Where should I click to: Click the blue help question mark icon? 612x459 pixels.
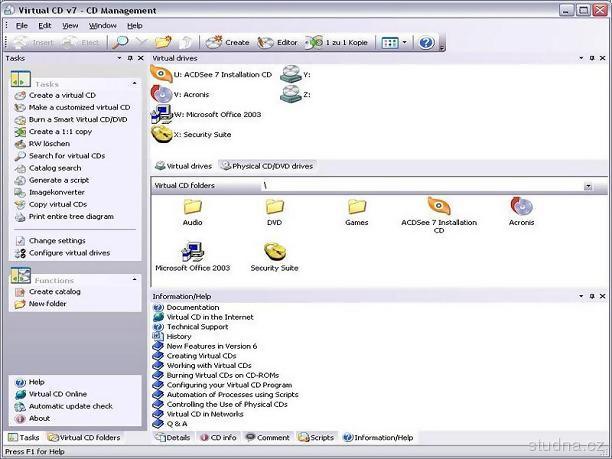(x=426, y=43)
